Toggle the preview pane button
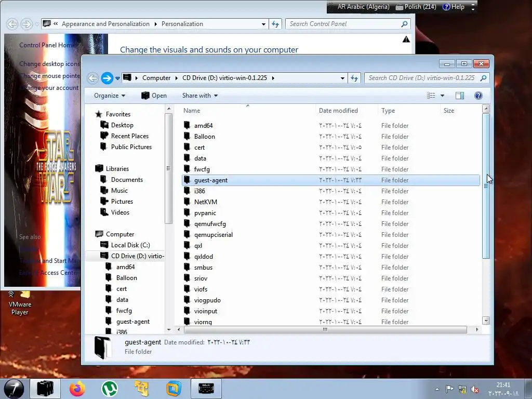The width and height of the screenshot is (532, 399). tap(460, 96)
